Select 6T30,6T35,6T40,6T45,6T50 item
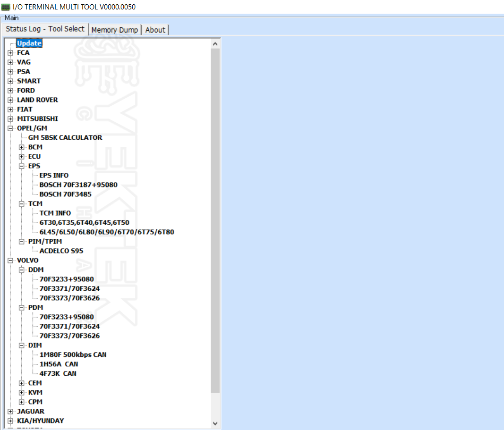 [85, 222]
